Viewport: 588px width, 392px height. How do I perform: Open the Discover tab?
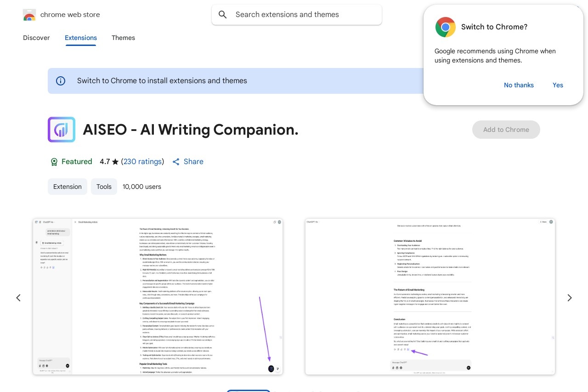click(x=36, y=38)
